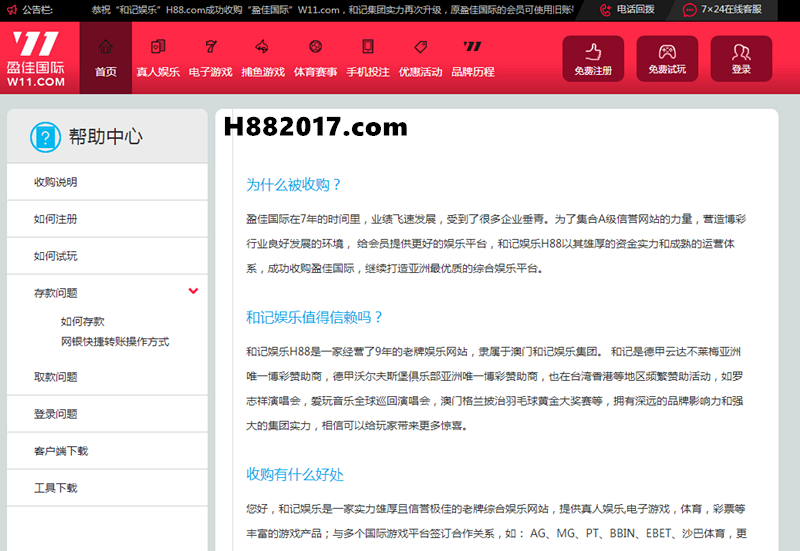Click the 登录 button
This screenshot has height=551, width=800.
click(741, 59)
